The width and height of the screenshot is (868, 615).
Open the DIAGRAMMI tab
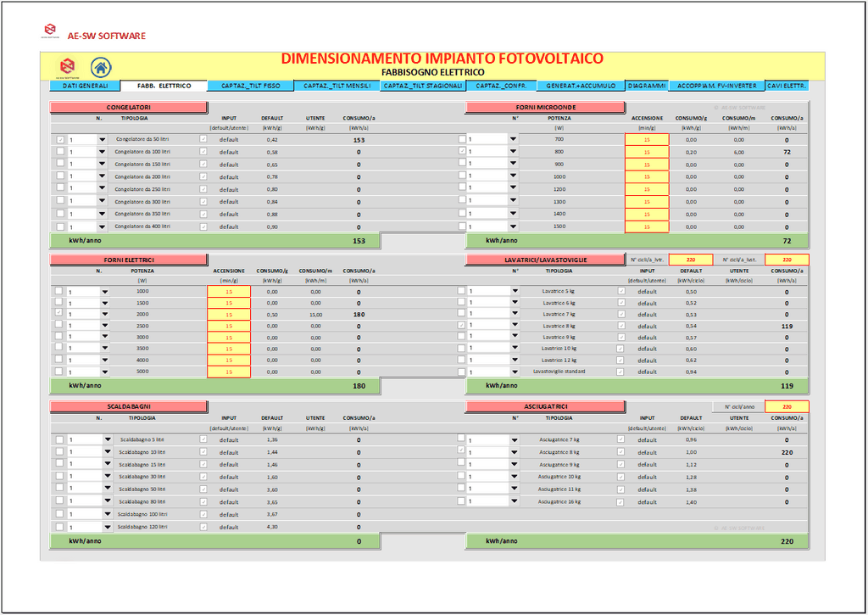(x=647, y=86)
